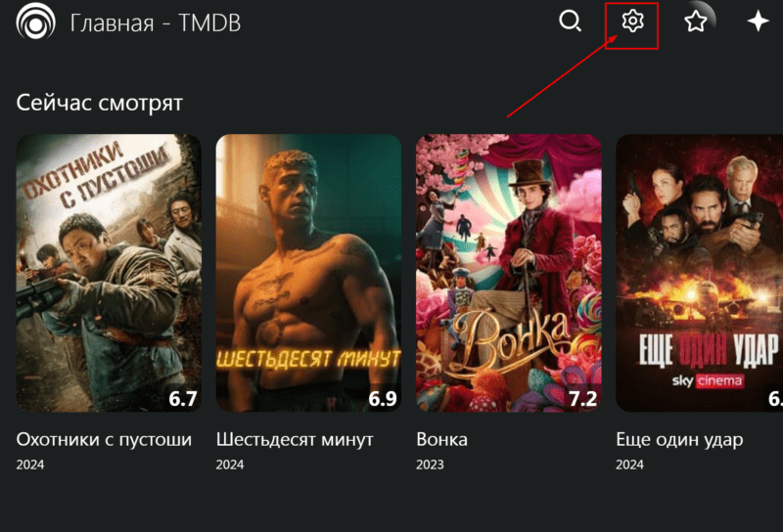783x532 pixels.
Task: Open settings via the gear icon
Action: point(632,22)
